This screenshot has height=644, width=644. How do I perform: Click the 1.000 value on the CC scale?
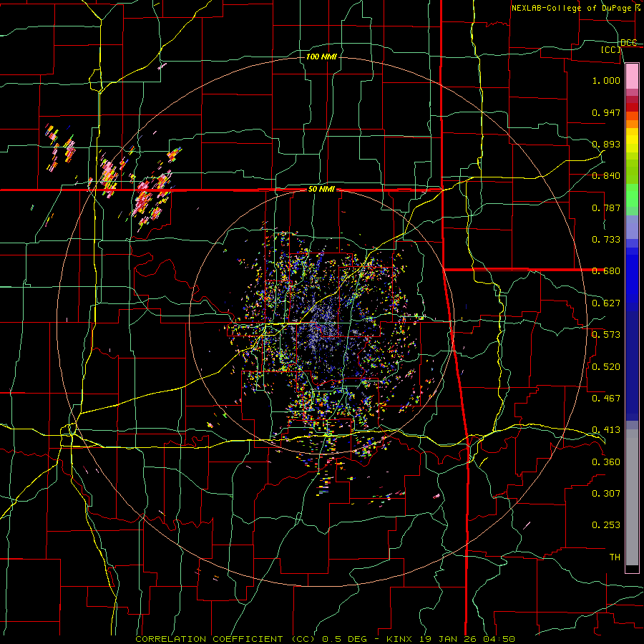pyautogui.click(x=606, y=80)
